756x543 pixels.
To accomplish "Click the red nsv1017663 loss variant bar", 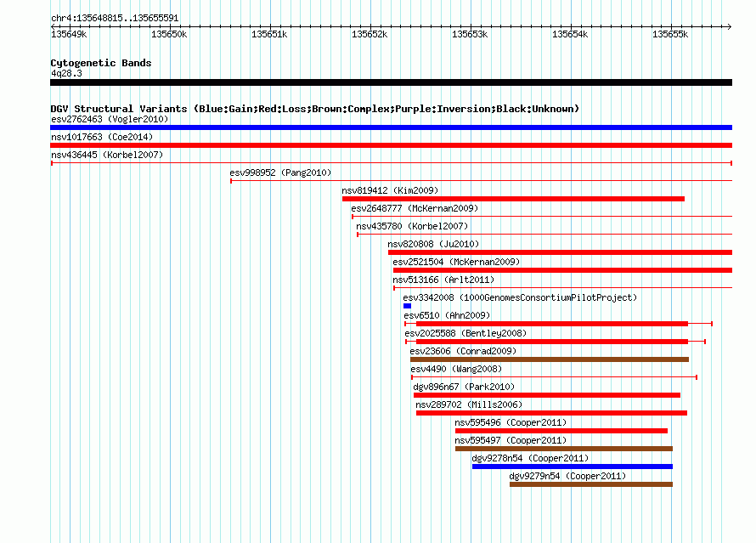I will [391, 145].
